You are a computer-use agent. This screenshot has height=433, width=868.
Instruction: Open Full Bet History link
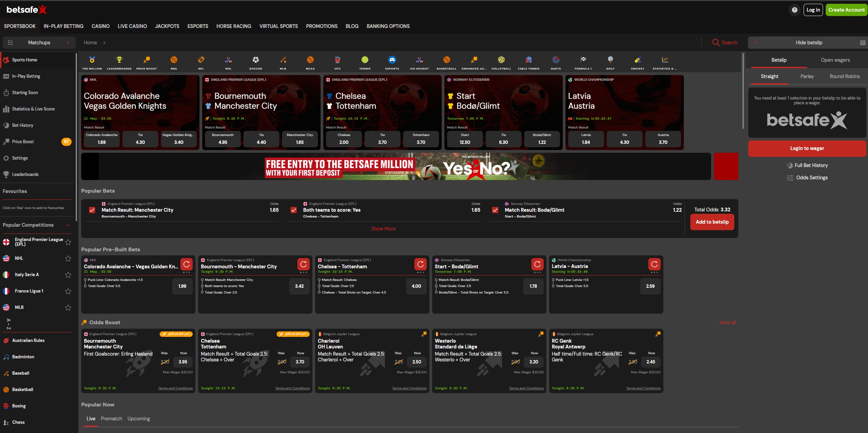[807, 165]
